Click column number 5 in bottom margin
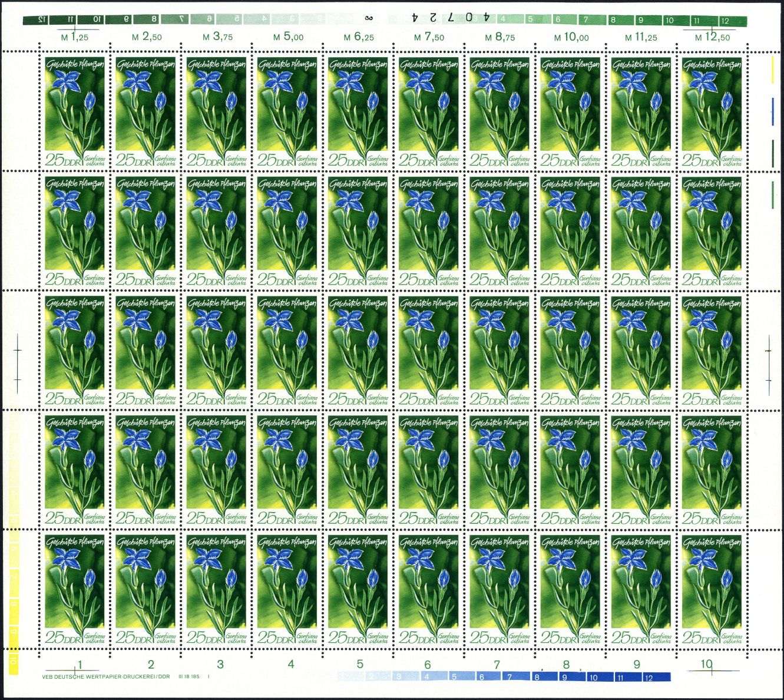 click(360, 664)
